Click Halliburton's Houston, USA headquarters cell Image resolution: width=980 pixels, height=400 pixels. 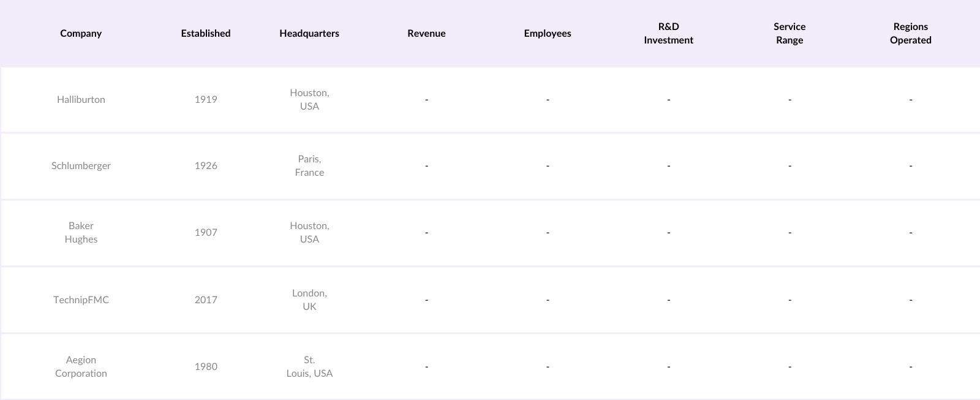pyautogui.click(x=309, y=100)
